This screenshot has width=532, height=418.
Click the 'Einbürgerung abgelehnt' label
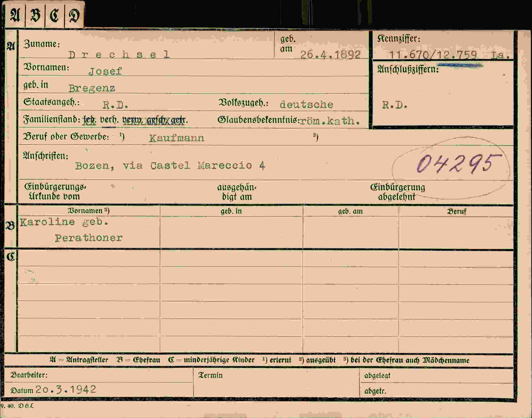coord(398,192)
